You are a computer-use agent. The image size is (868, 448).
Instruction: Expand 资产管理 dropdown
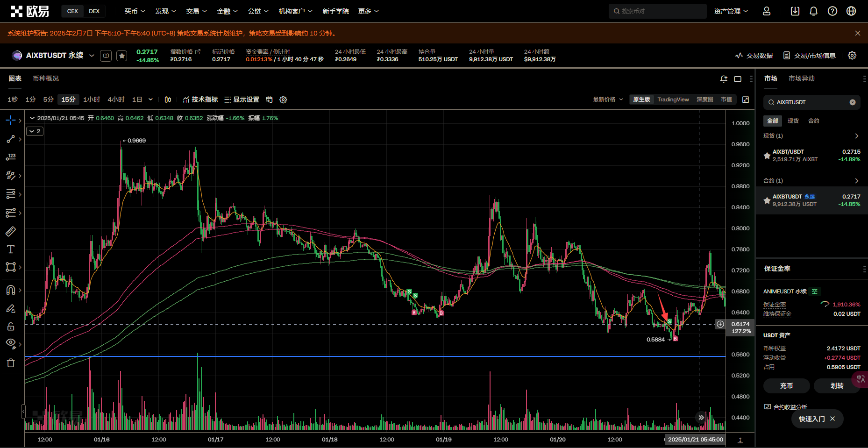731,11
